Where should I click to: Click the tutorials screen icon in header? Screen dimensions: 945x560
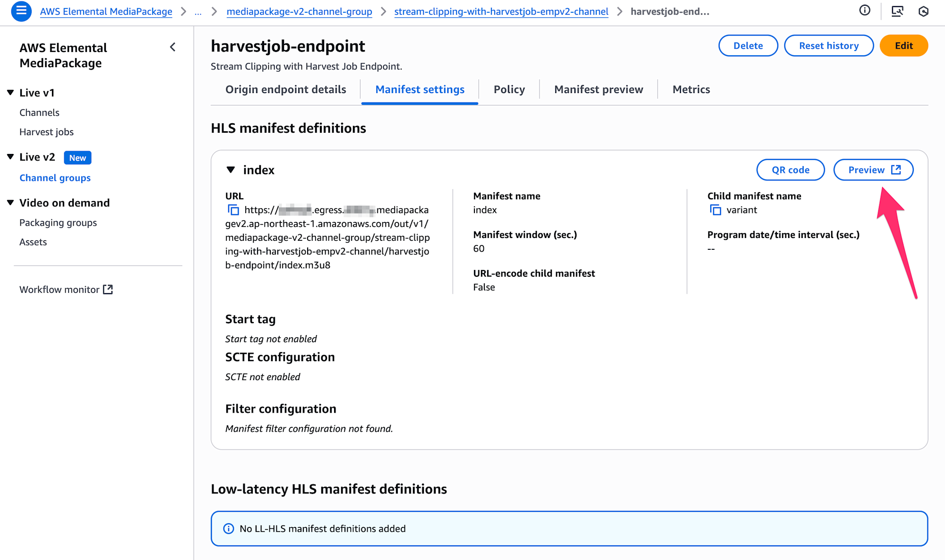click(897, 11)
